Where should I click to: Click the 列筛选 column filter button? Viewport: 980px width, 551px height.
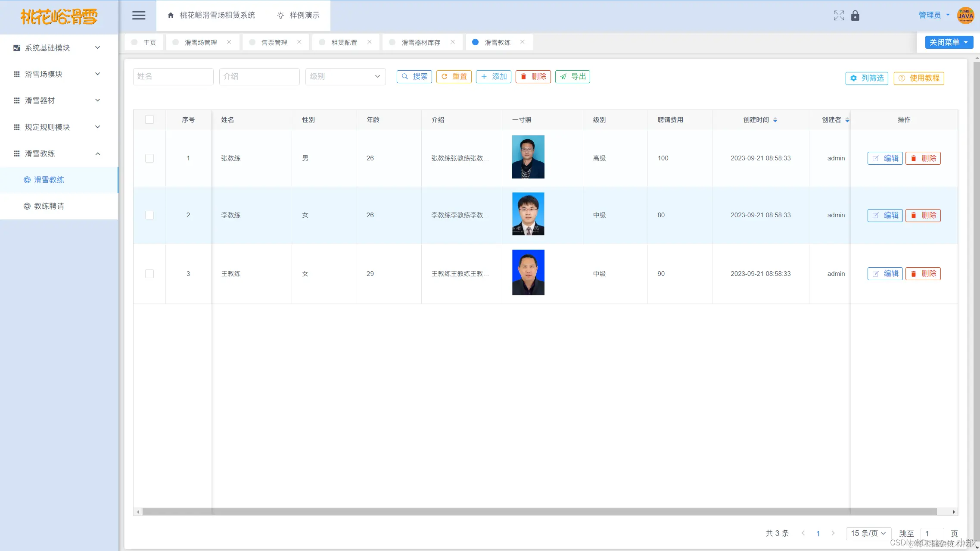coord(867,78)
